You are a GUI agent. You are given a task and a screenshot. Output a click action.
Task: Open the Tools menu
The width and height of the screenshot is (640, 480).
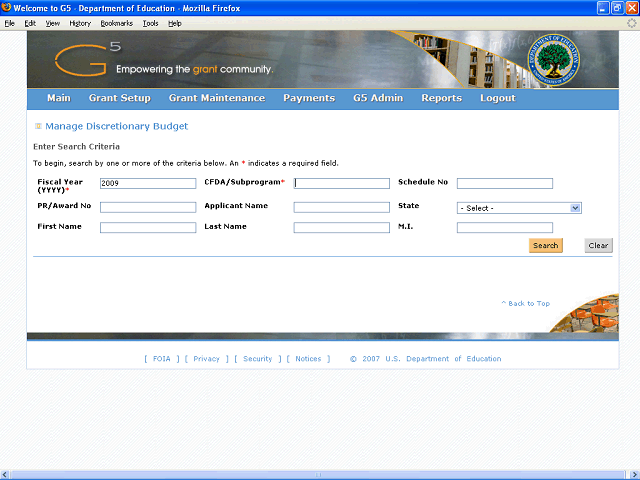(x=151, y=23)
